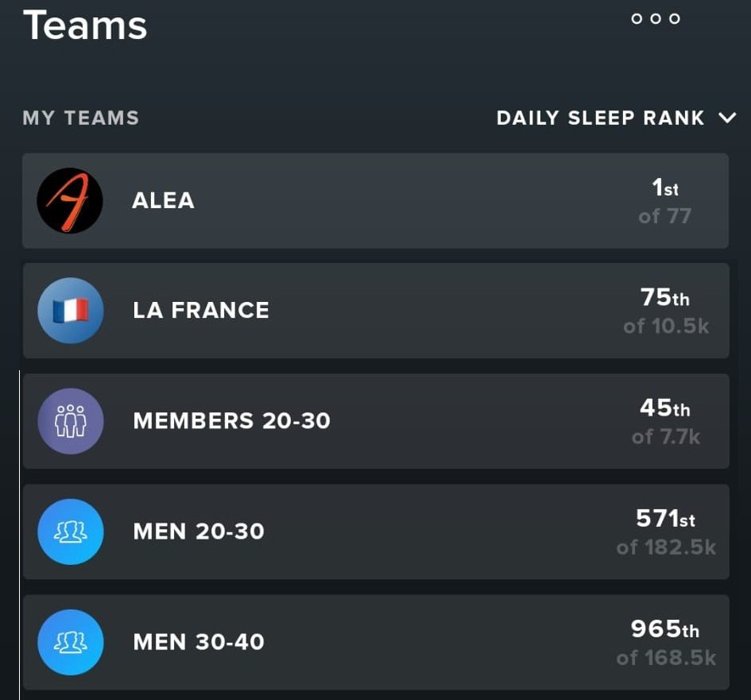Tap the ALEA team logo icon
The width and height of the screenshot is (751, 700).
coord(70,200)
